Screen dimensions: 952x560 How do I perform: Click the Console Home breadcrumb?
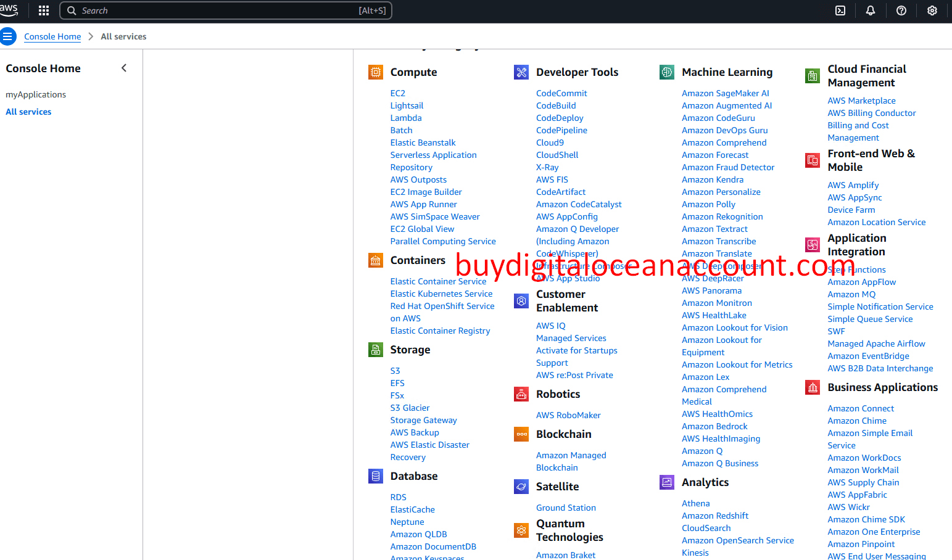tap(52, 36)
